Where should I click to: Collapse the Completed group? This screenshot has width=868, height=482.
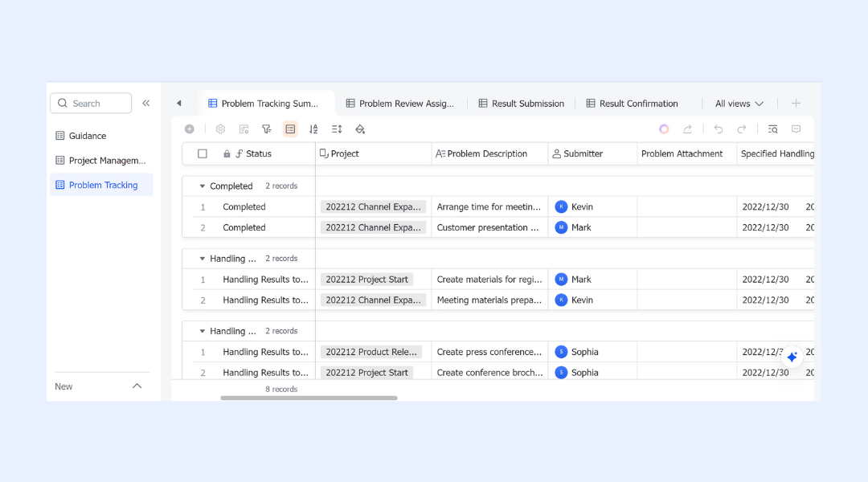point(202,186)
